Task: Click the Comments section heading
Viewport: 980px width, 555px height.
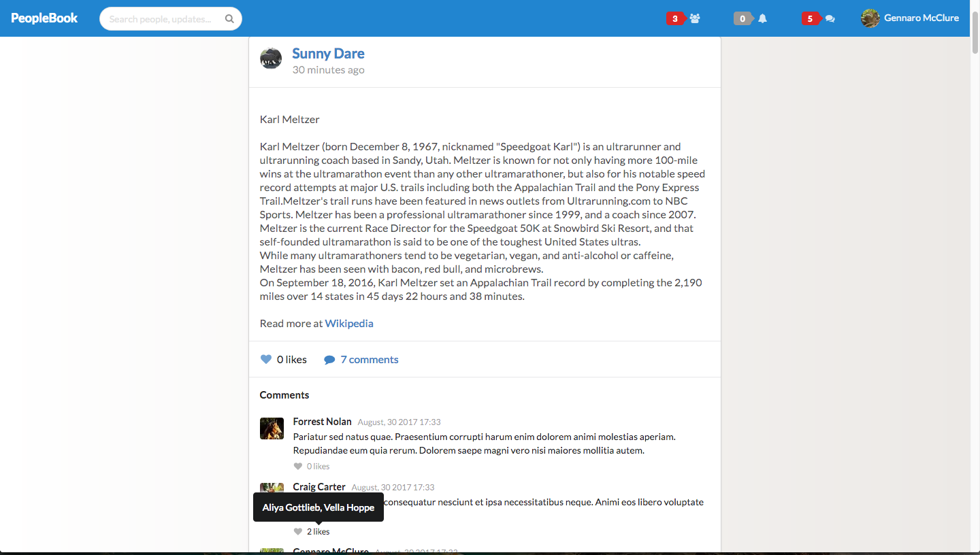Action: 284,395
